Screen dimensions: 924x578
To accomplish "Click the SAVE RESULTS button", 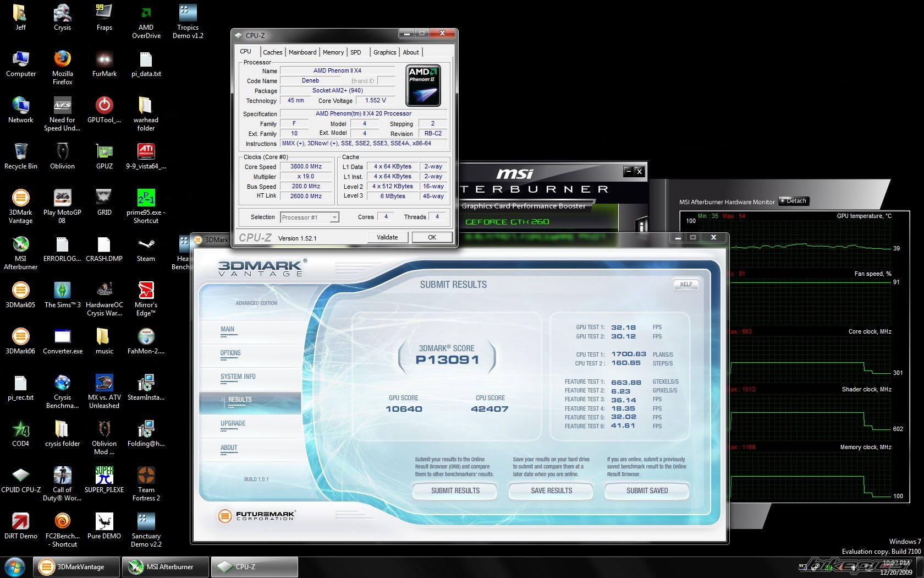I will [x=551, y=490].
